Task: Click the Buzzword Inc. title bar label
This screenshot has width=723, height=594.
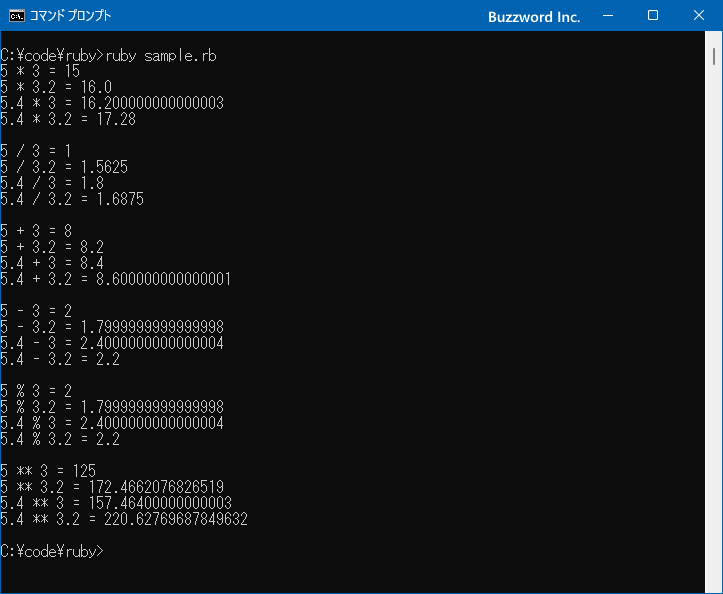Action: 534,17
